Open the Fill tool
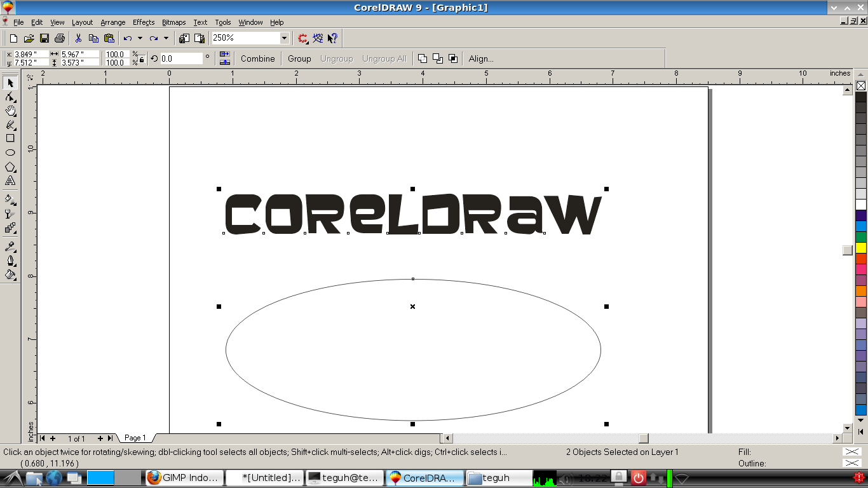The width and height of the screenshot is (868, 488). click(x=10, y=275)
